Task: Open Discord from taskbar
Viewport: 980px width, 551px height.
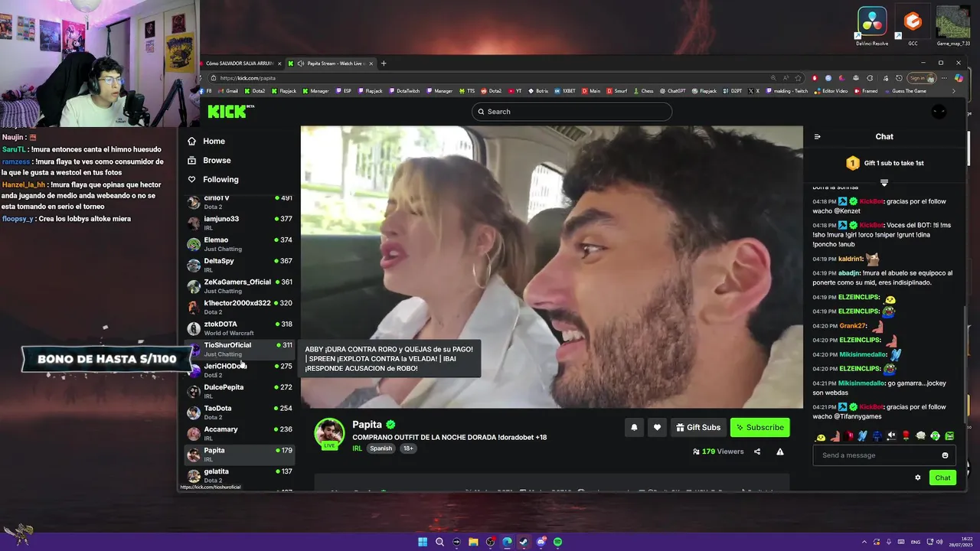Action: coord(541,542)
